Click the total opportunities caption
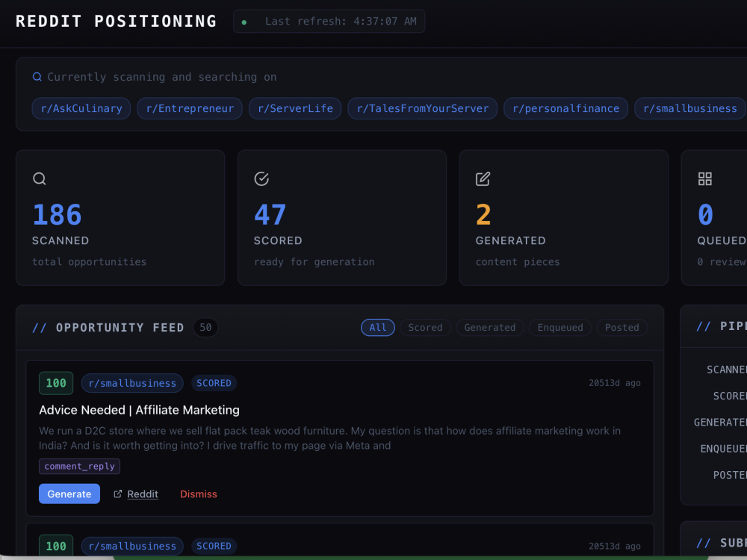 click(x=89, y=262)
